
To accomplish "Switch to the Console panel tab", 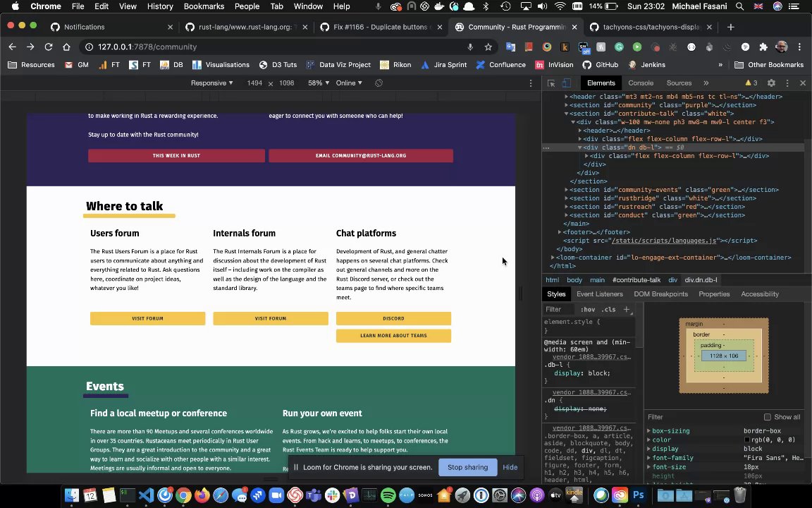I will tap(641, 83).
